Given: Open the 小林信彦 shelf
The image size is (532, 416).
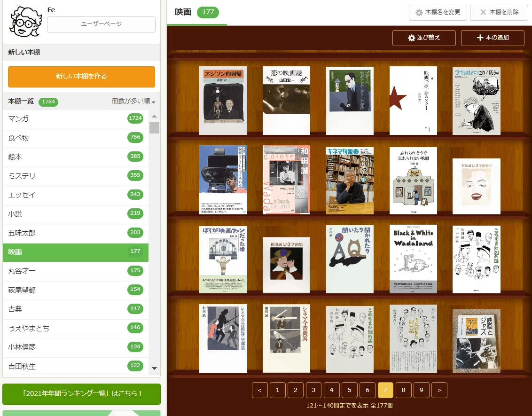Looking at the screenshot, I should pos(76,347).
